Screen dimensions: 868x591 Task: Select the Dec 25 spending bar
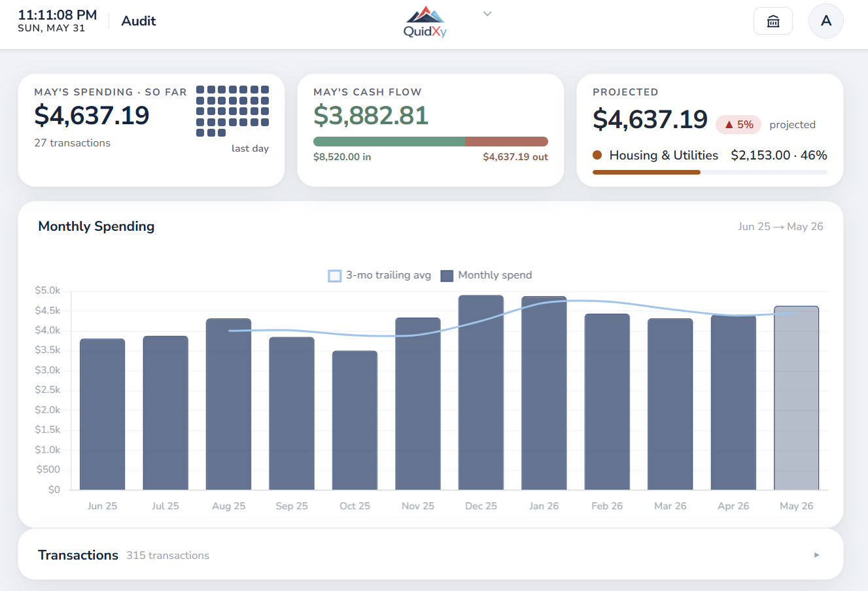click(481, 392)
